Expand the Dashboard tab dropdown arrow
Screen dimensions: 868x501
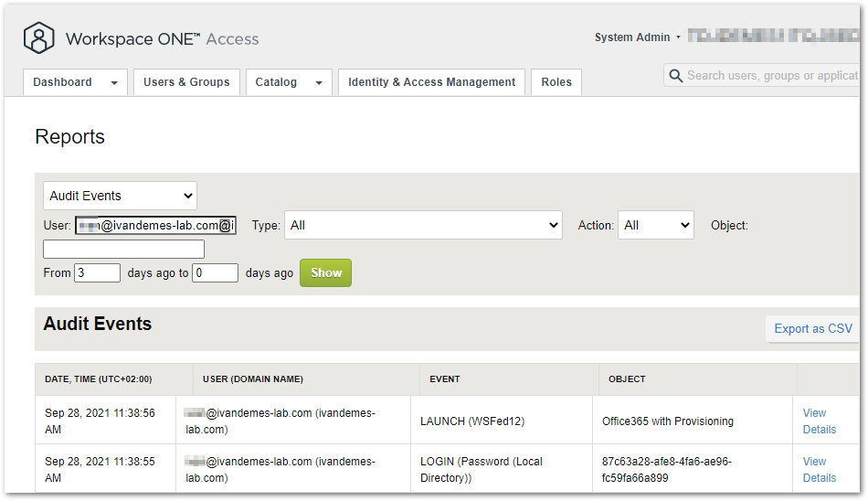click(x=114, y=83)
